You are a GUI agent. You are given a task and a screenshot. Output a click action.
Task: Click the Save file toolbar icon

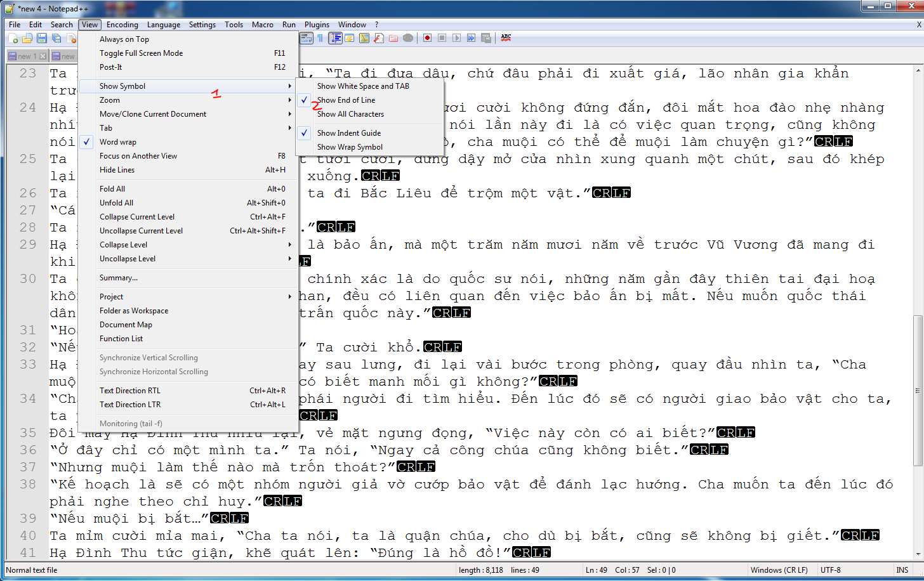click(42, 38)
